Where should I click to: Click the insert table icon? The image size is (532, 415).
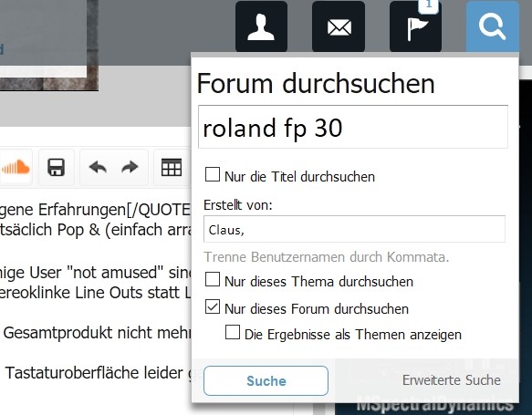[172, 167]
